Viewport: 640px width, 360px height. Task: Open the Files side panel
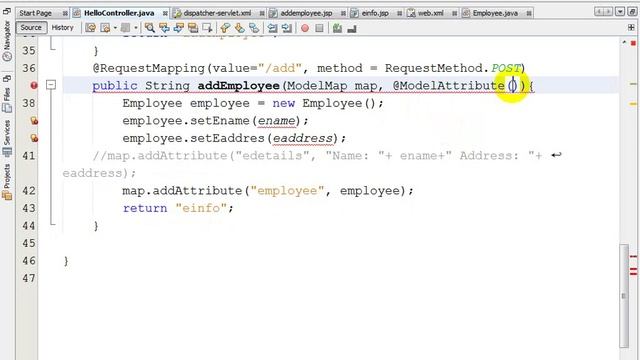click(7, 101)
